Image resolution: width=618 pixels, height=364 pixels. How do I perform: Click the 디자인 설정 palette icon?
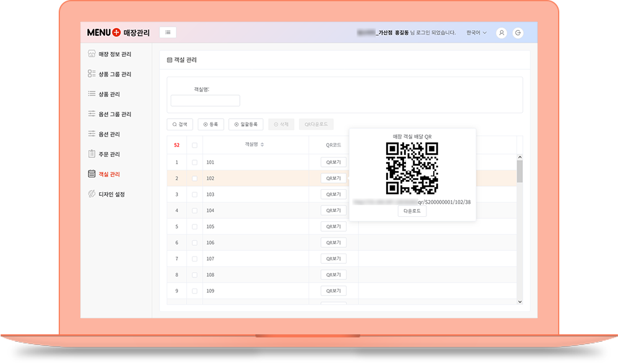click(x=92, y=194)
